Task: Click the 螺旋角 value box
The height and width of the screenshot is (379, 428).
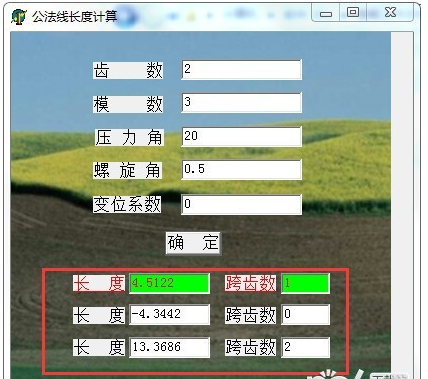Action: 242,170
